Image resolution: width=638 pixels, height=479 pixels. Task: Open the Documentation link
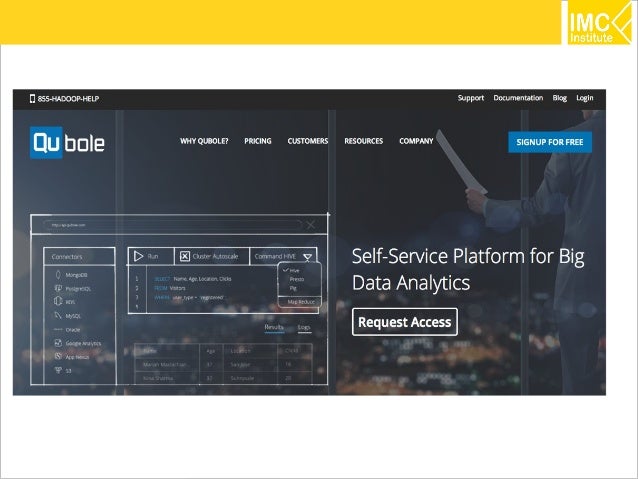[x=518, y=98]
